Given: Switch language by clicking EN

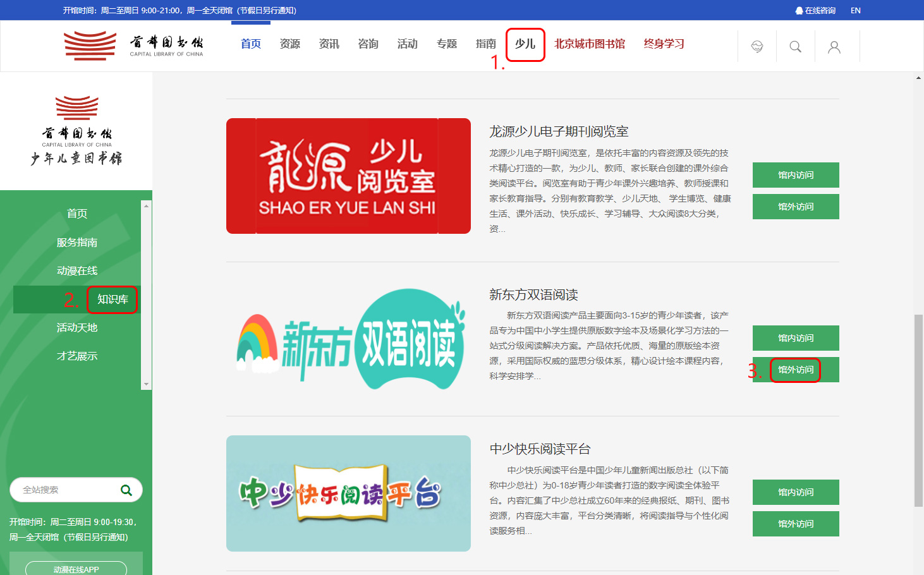Looking at the screenshot, I should [856, 10].
